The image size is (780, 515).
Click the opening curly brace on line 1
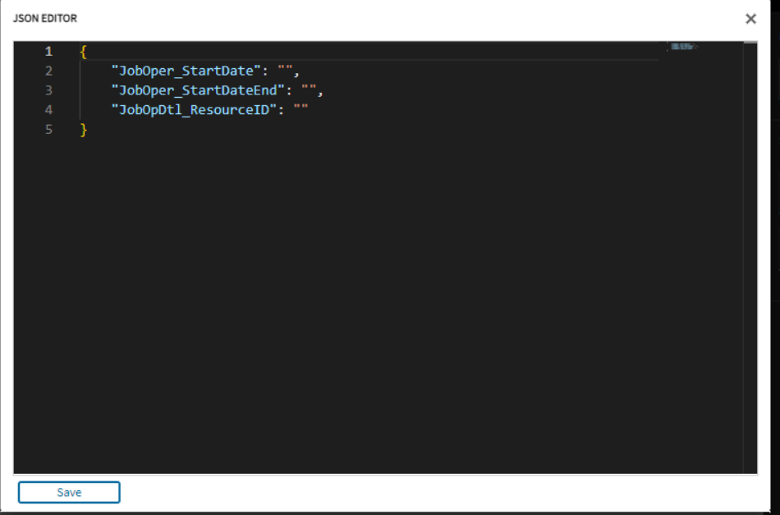[x=83, y=51]
